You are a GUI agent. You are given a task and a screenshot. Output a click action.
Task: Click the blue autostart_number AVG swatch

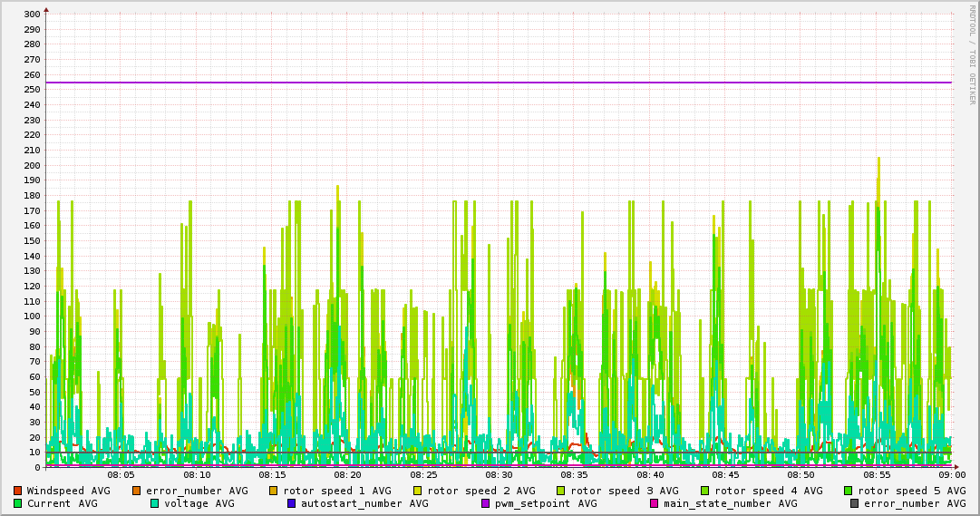pyautogui.click(x=292, y=503)
